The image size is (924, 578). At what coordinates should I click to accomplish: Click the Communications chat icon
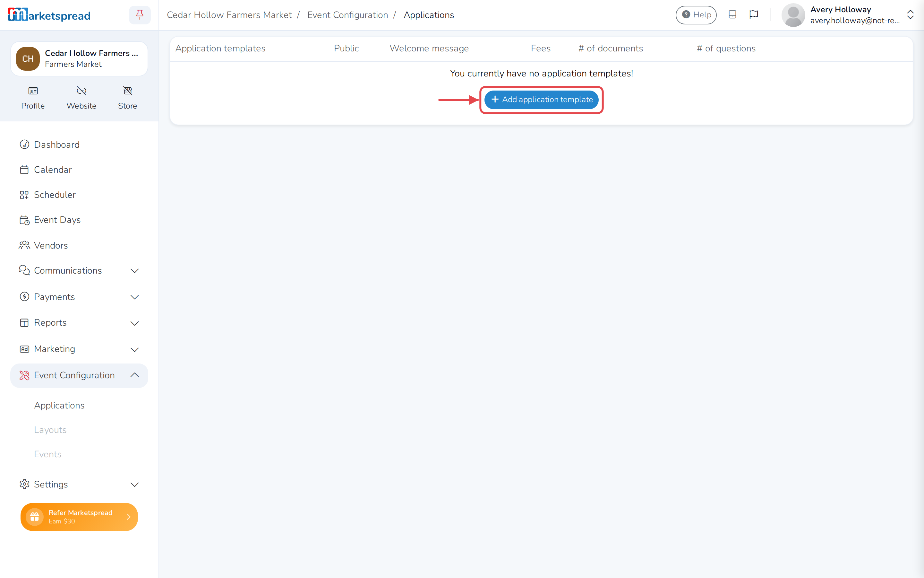(24, 270)
